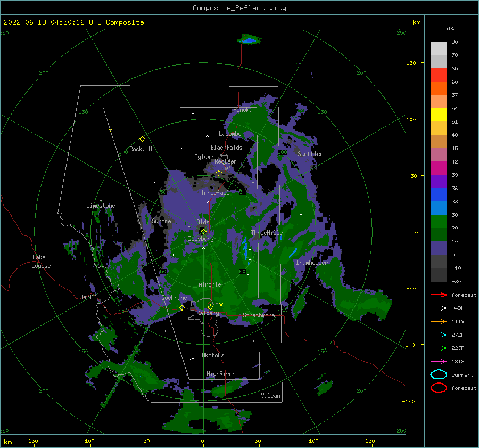The image size is (479, 448).
Task: Click the Cochrane city label
Action: click(174, 298)
